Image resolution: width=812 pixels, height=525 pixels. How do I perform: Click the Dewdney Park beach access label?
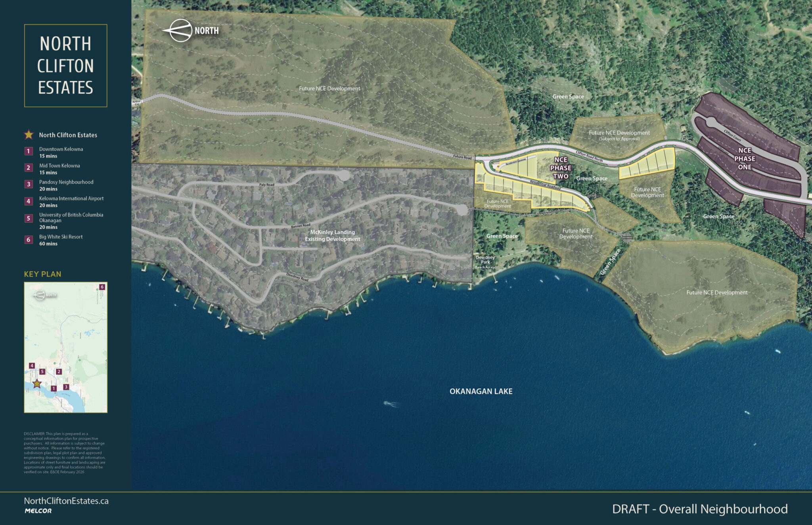pos(485,262)
